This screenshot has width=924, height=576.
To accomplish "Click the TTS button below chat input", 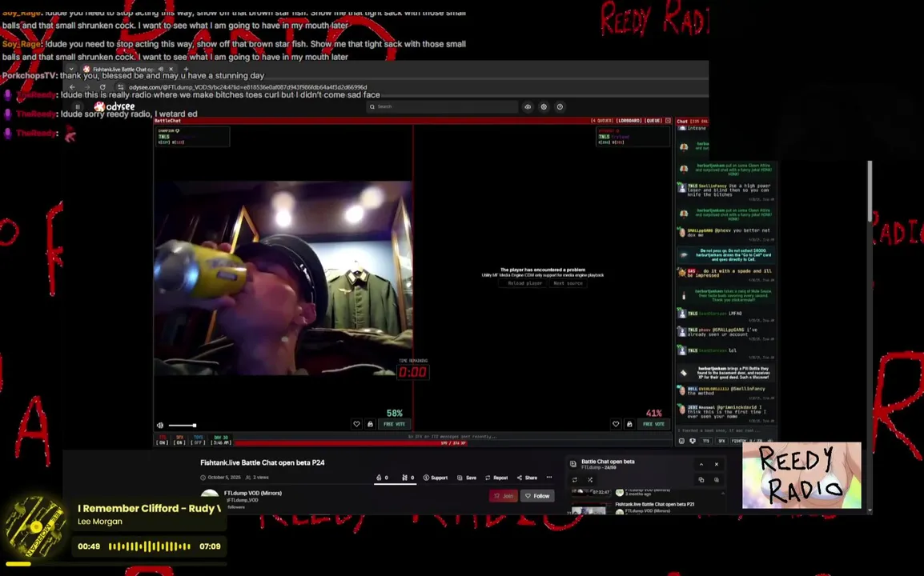I will [x=706, y=441].
